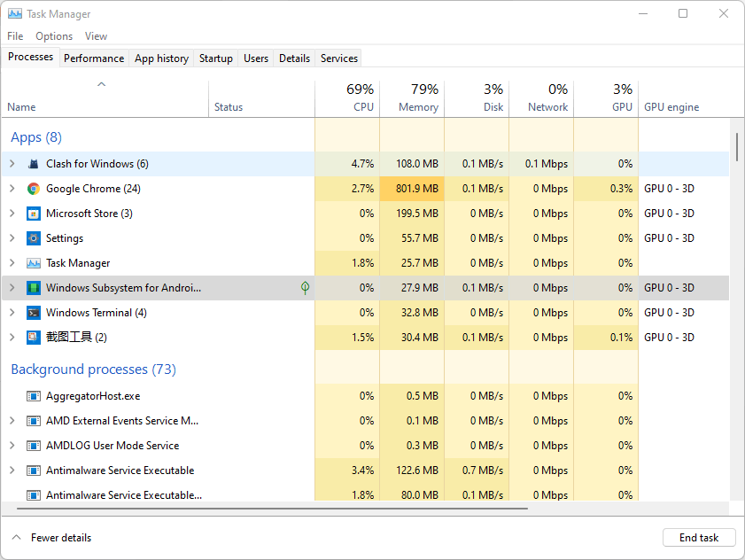Click Clash for Windows 4.7% CPU cell
Screen dimensions: 745x560
[x=347, y=164]
